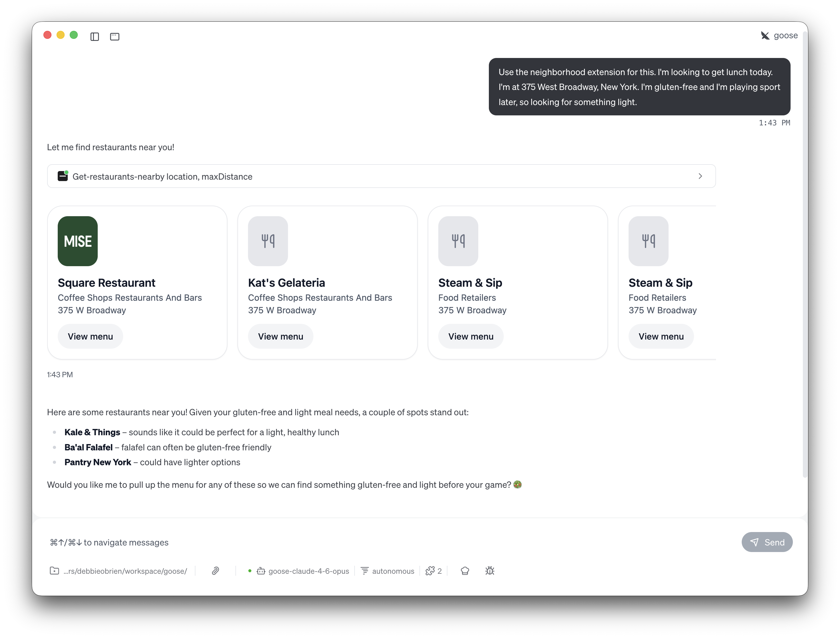Click View menu on the cut-off Steam & Sip card
This screenshot has width=840, height=638.
pos(661,336)
